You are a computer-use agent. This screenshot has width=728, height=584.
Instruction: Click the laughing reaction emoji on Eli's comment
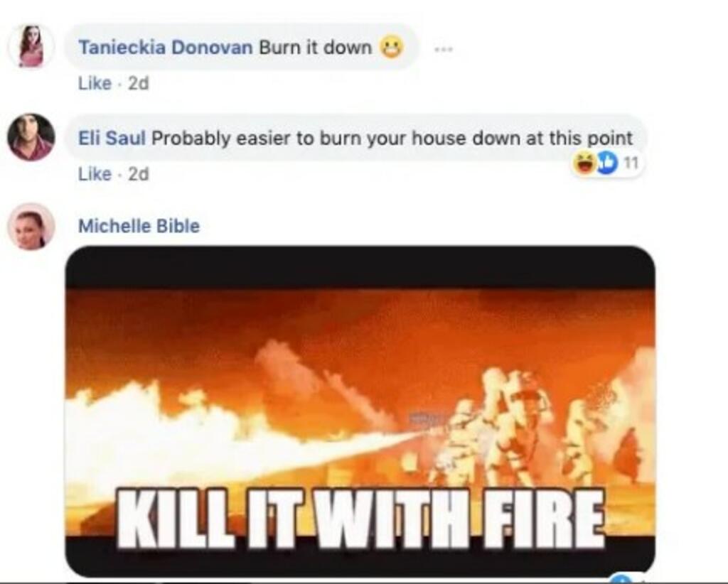584,163
